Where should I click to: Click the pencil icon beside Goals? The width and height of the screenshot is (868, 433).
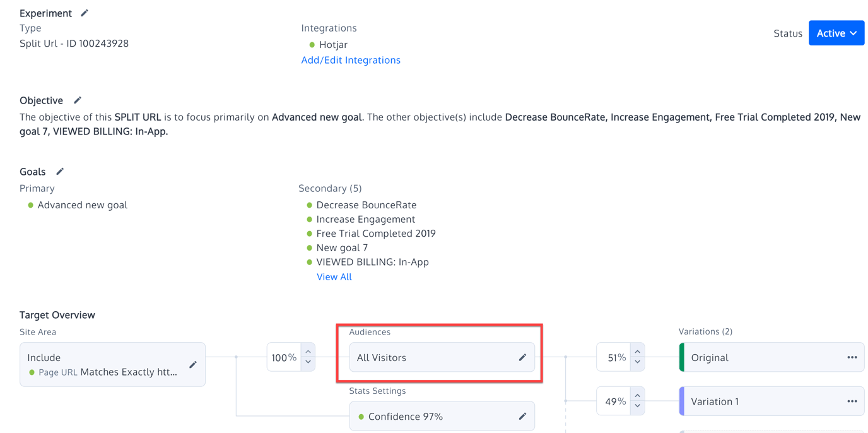tap(60, 172)
